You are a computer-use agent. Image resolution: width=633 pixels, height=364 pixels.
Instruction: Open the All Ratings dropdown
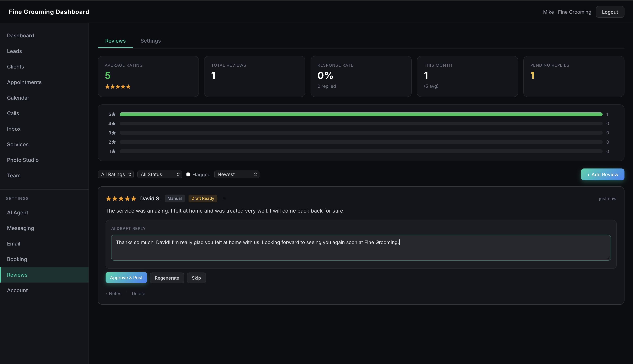tap(116, 174)
